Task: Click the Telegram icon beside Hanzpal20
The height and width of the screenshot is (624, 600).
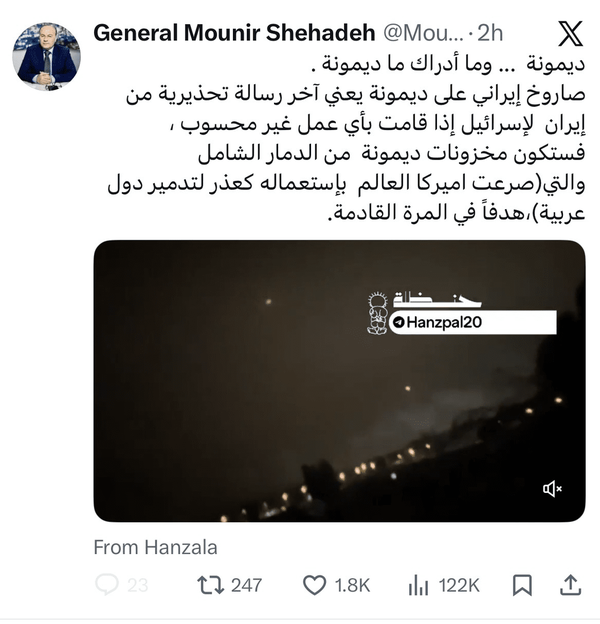Action: (x=399, y=322)
